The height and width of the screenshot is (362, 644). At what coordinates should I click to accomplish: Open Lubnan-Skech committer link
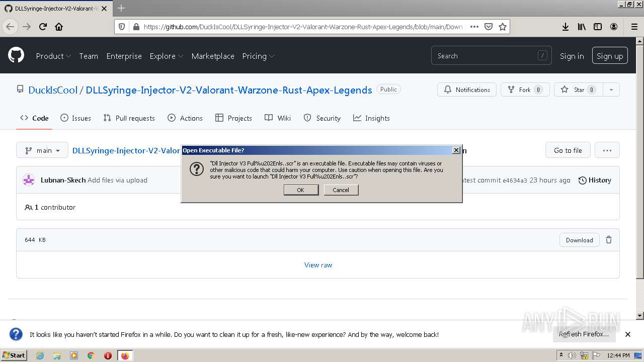click(63, 180)
